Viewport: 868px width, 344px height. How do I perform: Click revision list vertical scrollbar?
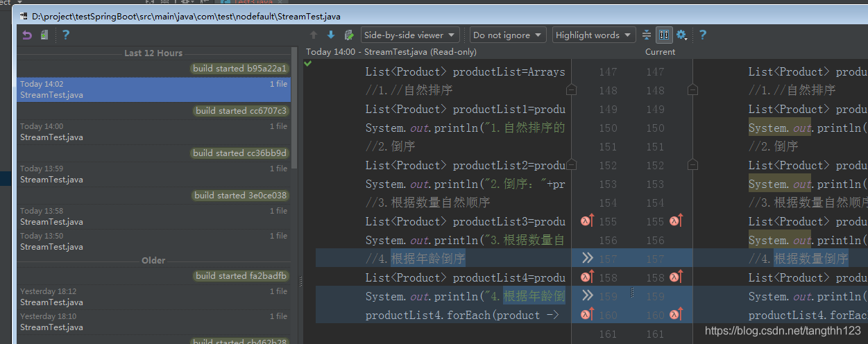pos(295,111)
